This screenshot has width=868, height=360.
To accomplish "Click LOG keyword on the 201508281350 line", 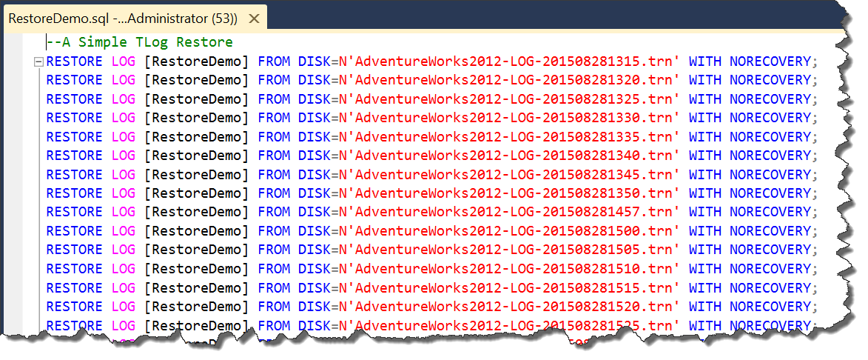I will click(124, 193).
